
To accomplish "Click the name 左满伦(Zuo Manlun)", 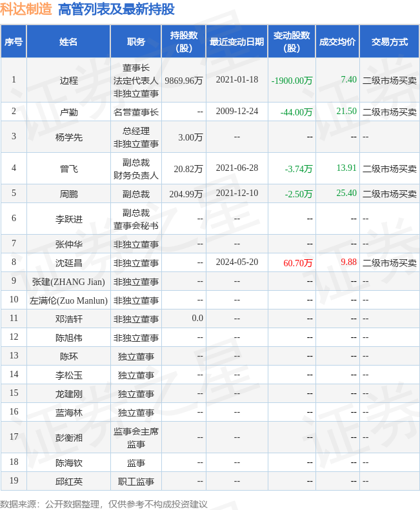I will pos(68,300).
